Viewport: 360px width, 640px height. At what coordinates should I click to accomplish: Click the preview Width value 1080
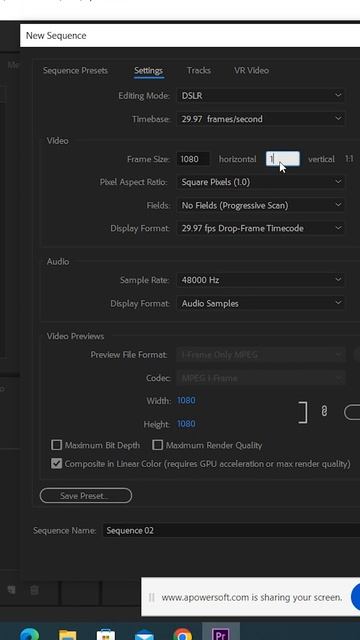(x=186, y=400)
